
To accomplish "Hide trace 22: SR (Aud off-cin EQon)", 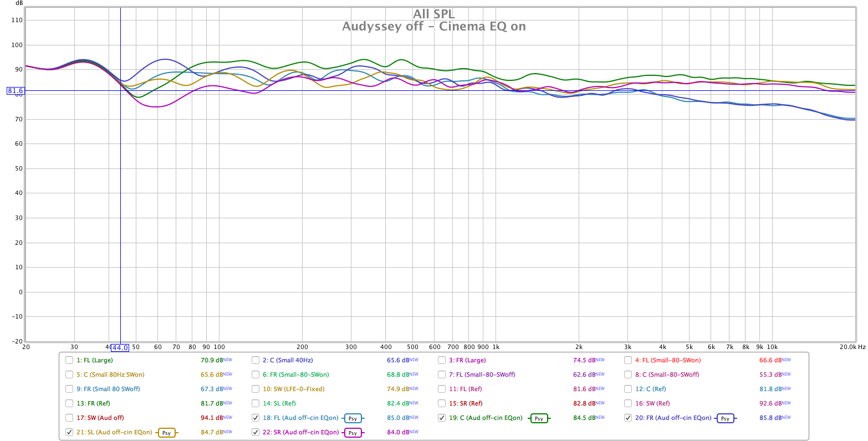I will click(256, 432).
